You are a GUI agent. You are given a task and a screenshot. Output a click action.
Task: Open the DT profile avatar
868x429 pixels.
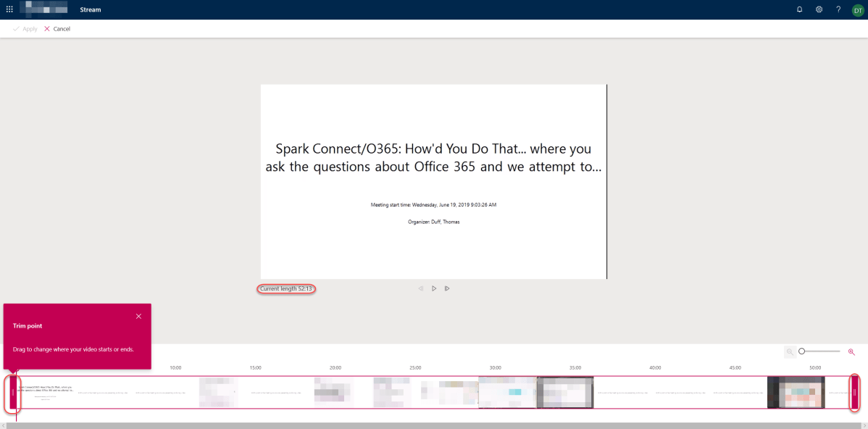[858, 9]
